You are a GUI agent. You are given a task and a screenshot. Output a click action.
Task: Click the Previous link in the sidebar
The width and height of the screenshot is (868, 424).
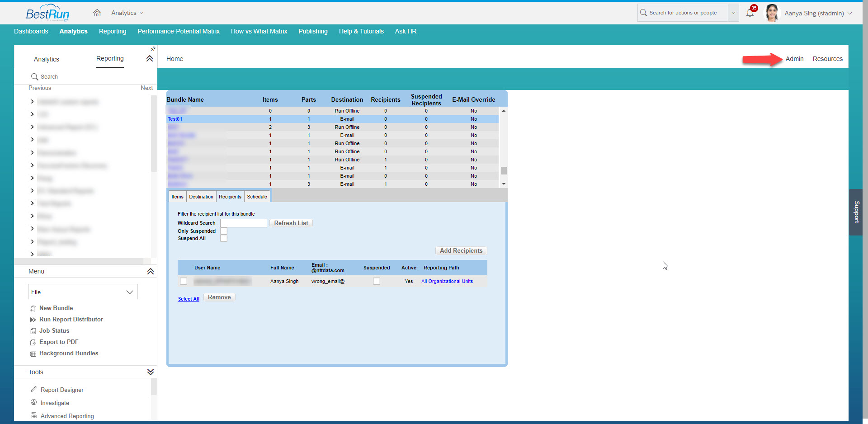click(x=40, y=88)
